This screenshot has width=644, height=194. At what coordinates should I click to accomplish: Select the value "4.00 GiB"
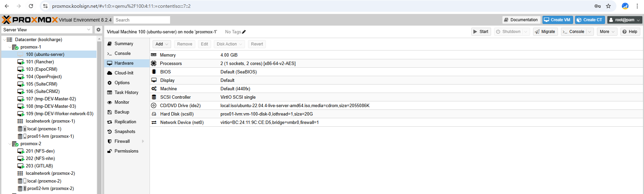point(229,55)
